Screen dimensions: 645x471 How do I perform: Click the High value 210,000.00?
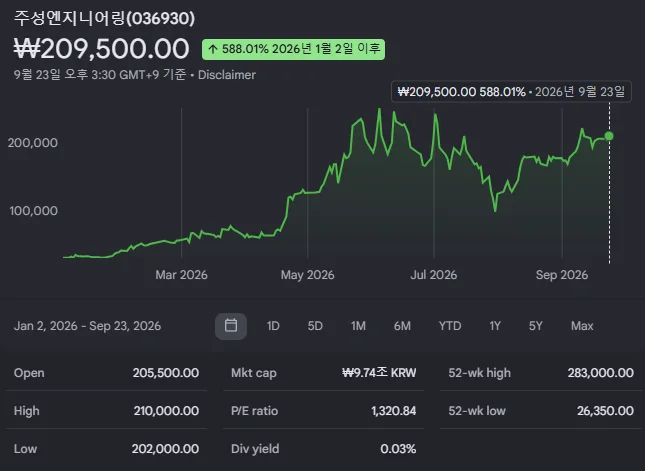click(x=166, y=411)
